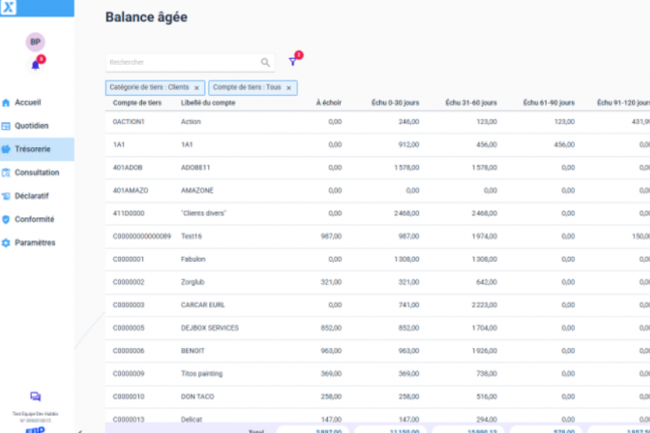Click the AMAZONE label
The height and width of the screenshot is (433, 650).
197,191
